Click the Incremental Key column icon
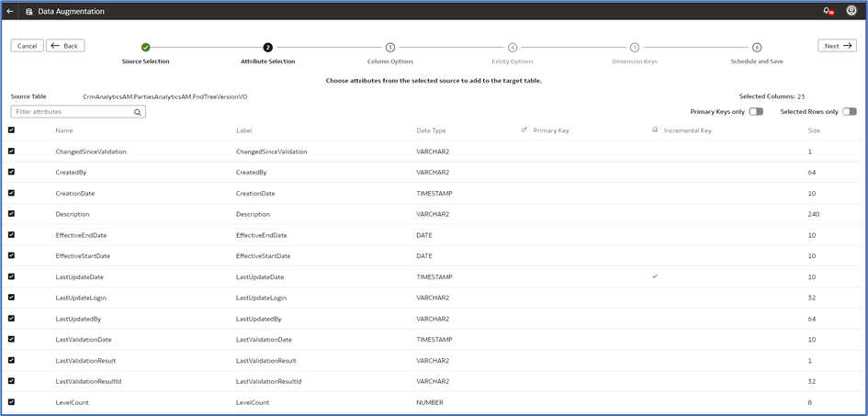868x416 pixels. coord(655,130)
